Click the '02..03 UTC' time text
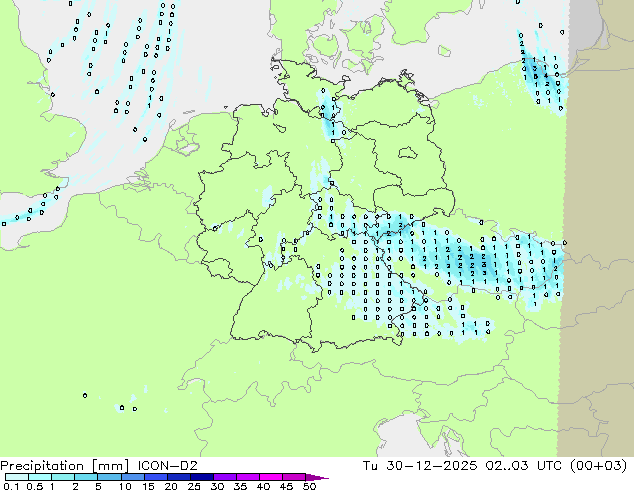The image size is (634, 490). 523,466
